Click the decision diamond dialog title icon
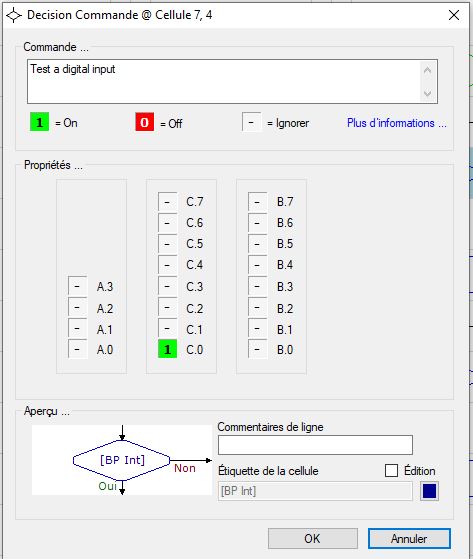The width and height of the screenshot is (473, 559). [14, 15]
